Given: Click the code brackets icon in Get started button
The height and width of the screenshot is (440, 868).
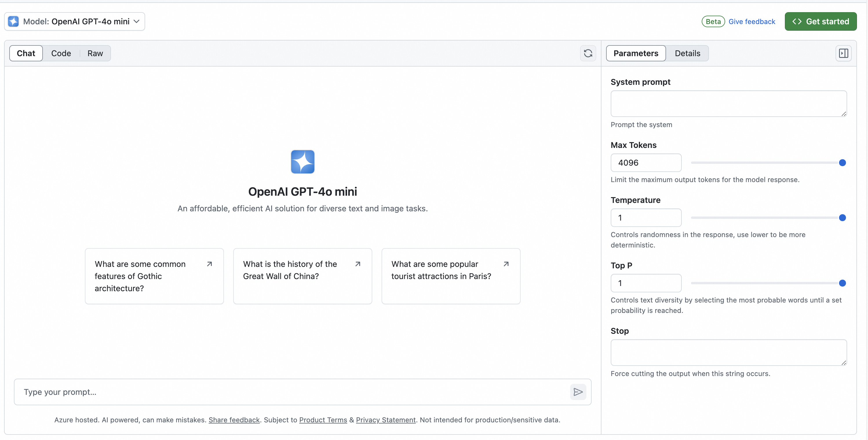Looking at the screenshot, I should coord(797,21).
